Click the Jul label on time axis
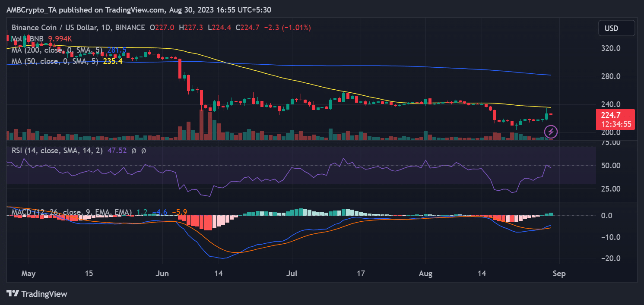The image size is (644, 305). tap(292, 274)
